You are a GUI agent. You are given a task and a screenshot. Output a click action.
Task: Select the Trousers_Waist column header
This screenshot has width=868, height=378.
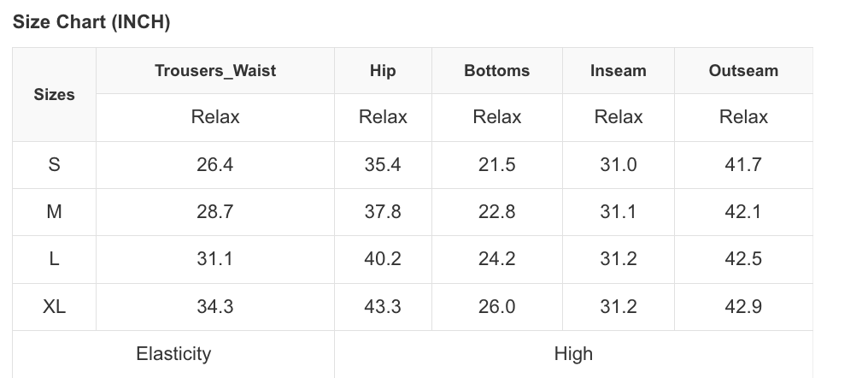pos(215,71)
